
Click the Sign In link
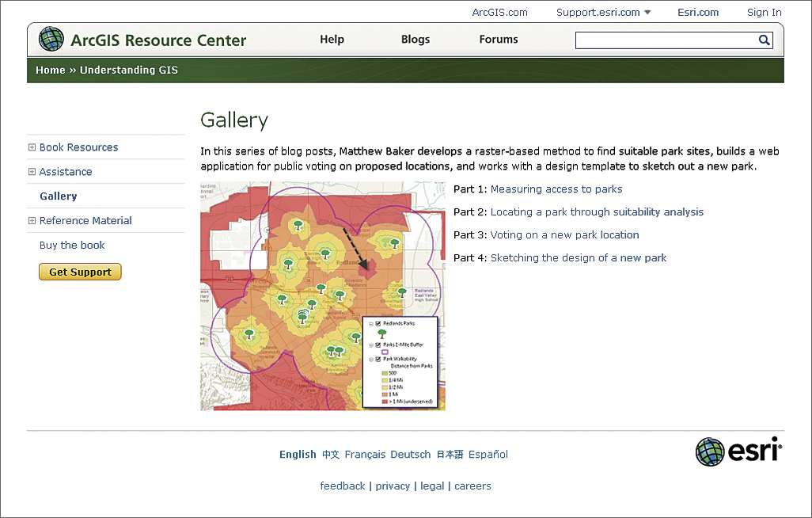[765, 13]
